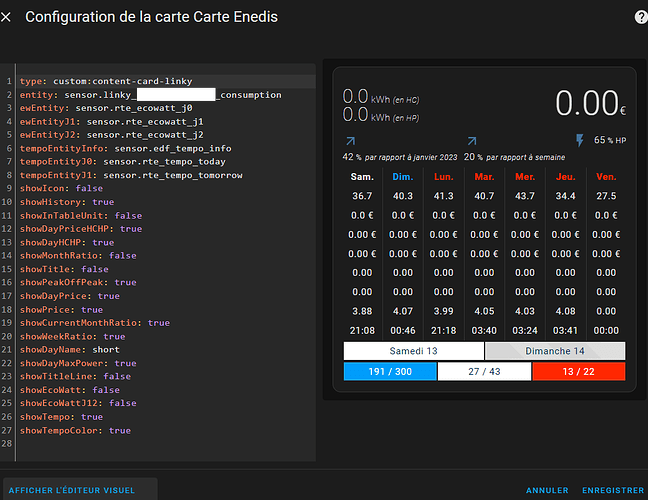Click the redacted entity name on line 2
Viewport: 648px width, 500px height.
(x=176, y=95)
